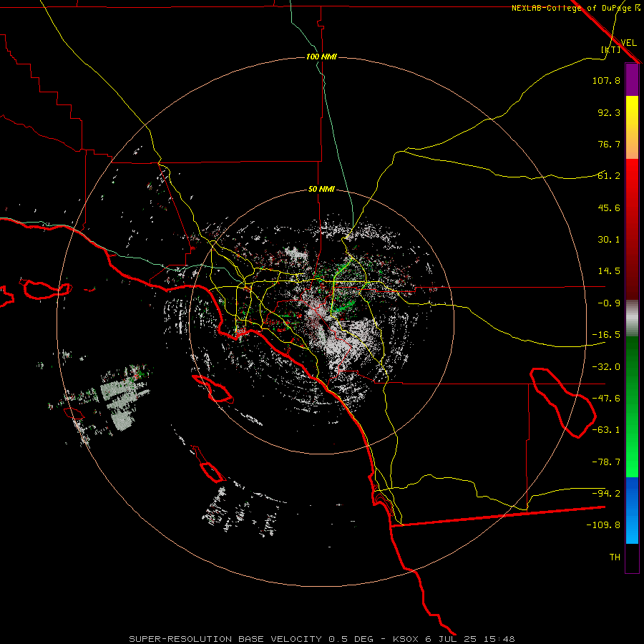Click the gray segment of velocity color bar
This screenshot has width=644, height=644.
point(632,318)
